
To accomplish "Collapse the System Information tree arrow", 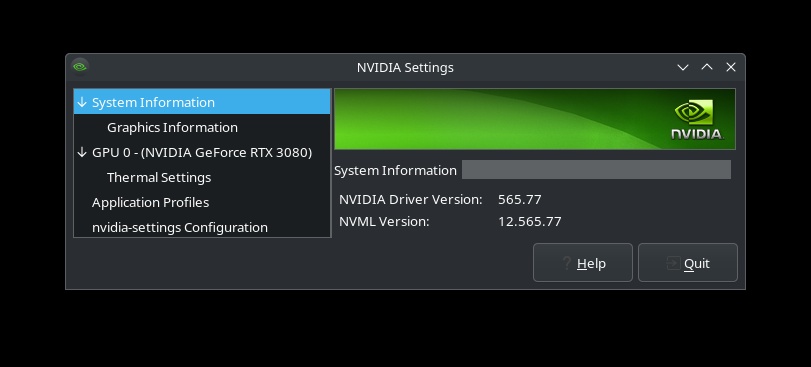I will (81, 102).
